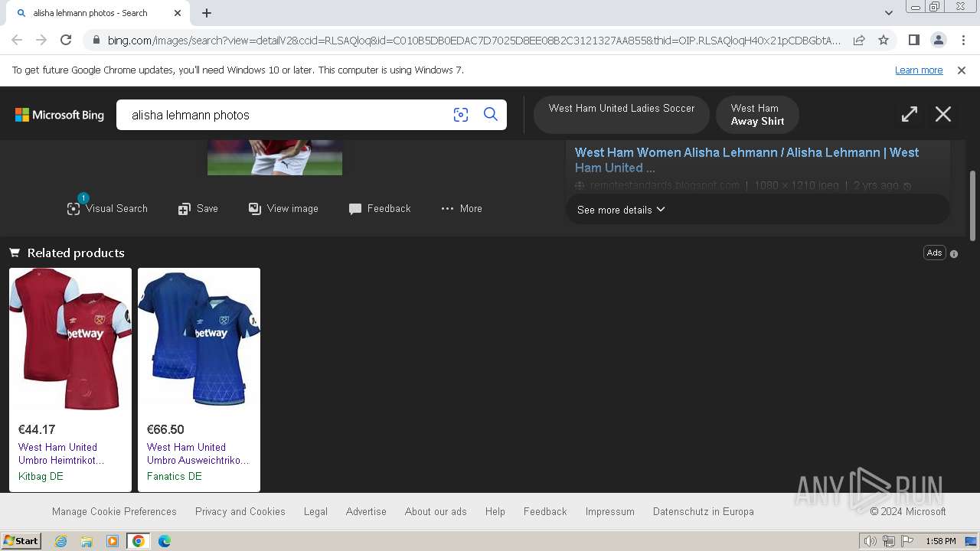980x551 pixels.
Task: Select West Ham Away Shirt suggestion
Action: pyautogui.click(x=757, y=115)
